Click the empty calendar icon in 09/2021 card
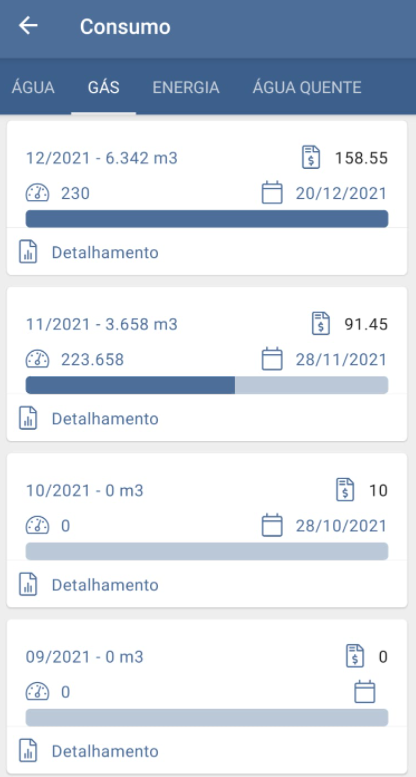Viewport: 416px width, 777px height. click(364, 691)
